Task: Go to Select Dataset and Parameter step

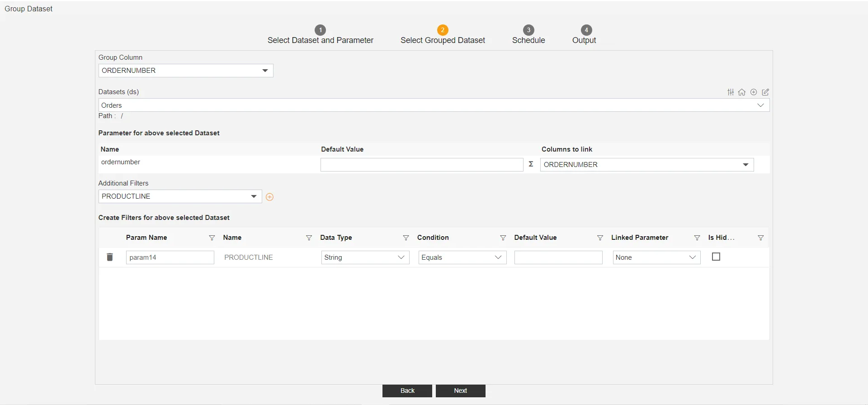Action: pos(320,35)
